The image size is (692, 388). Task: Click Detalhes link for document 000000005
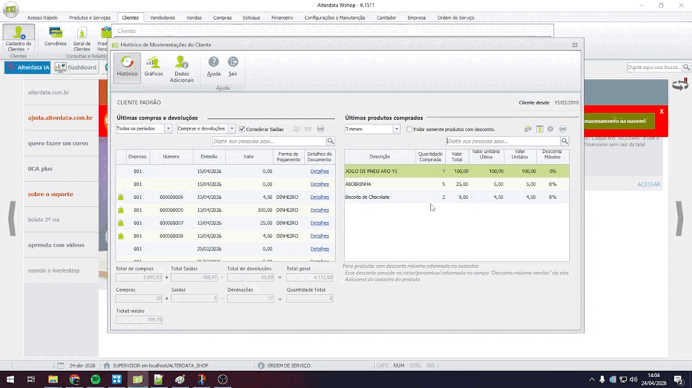click(x=320, y=210)
